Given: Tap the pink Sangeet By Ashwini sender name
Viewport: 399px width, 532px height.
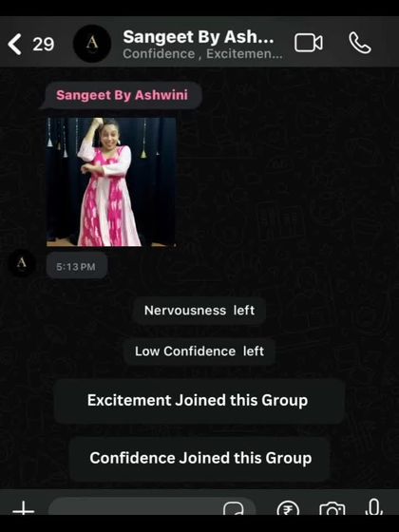Looking at the screenshot, I should [122, 95].
